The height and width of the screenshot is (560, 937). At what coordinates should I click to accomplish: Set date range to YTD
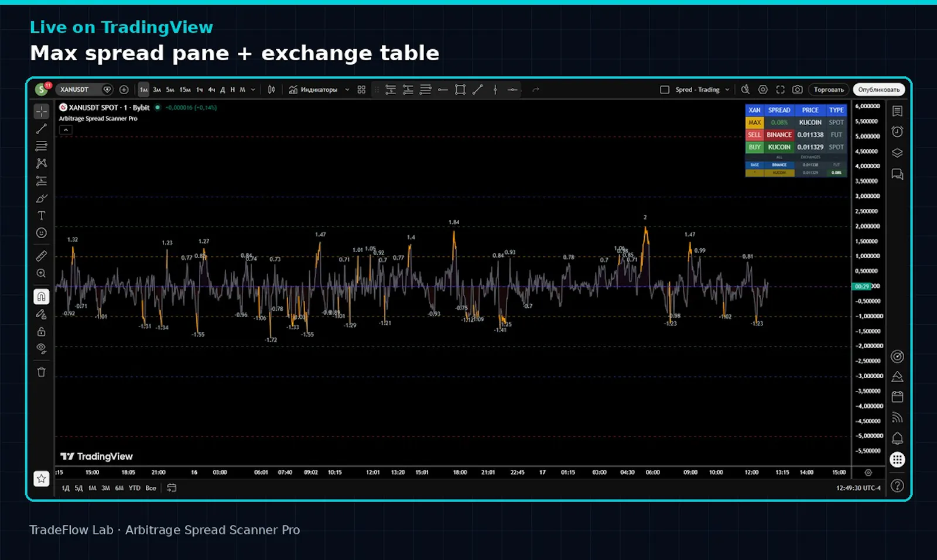click(135, 488)
